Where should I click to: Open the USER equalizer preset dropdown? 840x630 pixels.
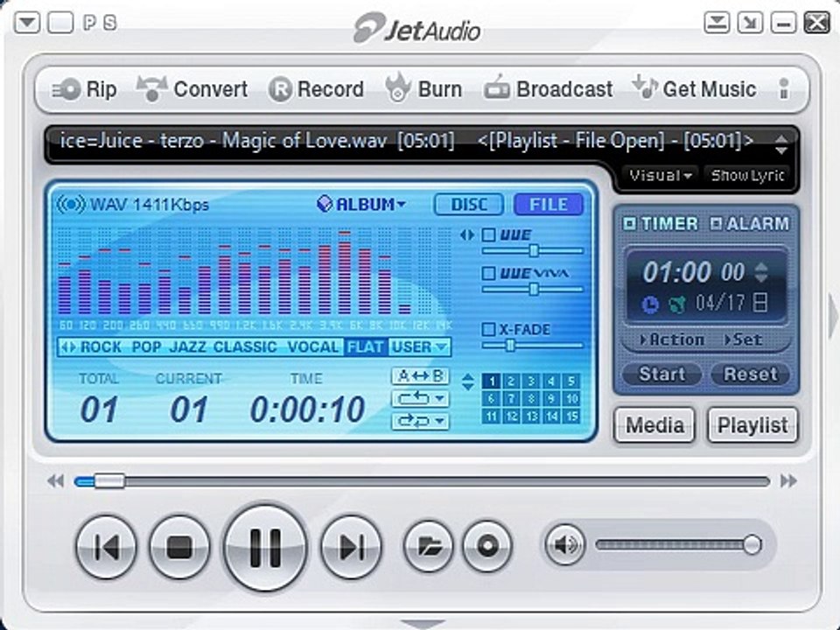click(419, 347)
